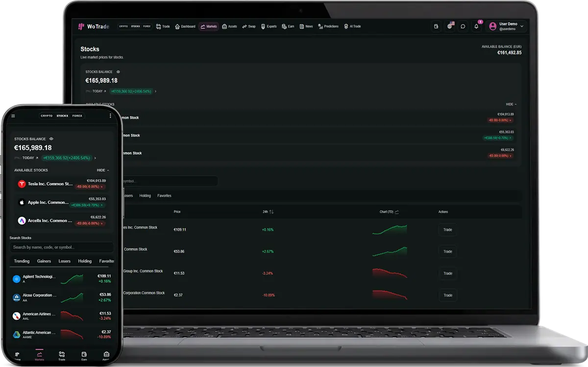Collapse available stocks with HIDE on laptop
The image size is (588, 367).
(511, 104)
